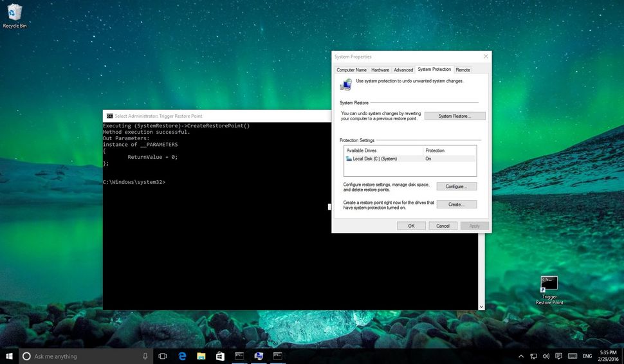Open touch keyboard tray icon
624x364 pixels.
click(573, 356)
